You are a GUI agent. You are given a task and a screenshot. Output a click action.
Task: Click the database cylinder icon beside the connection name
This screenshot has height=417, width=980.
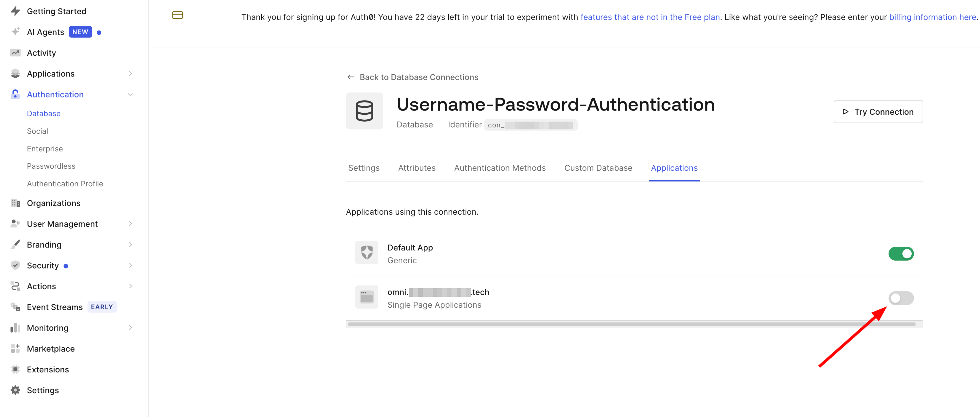tap(364, 110)
